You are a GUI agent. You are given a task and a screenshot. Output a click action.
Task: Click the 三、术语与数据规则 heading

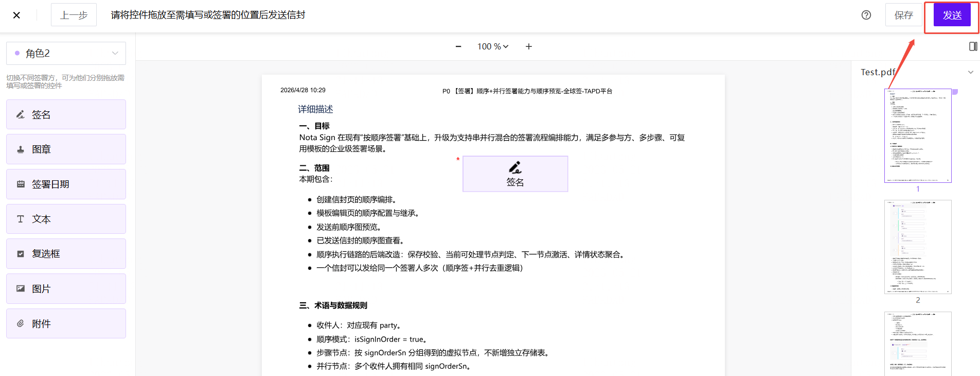(333, 305)
